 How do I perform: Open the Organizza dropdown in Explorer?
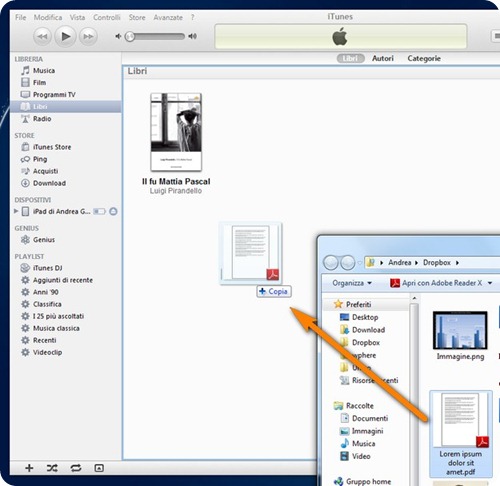click(x=352, y=283)
